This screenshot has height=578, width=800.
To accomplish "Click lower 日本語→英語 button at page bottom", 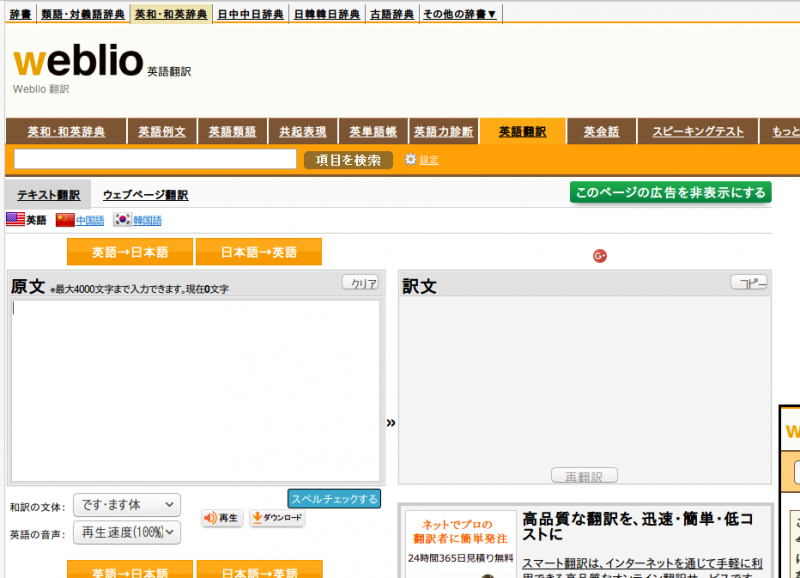I will (x=260, y=569).
